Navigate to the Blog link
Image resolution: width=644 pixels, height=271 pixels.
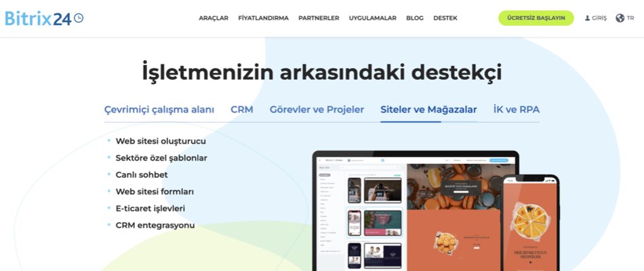tap(414, 18)
